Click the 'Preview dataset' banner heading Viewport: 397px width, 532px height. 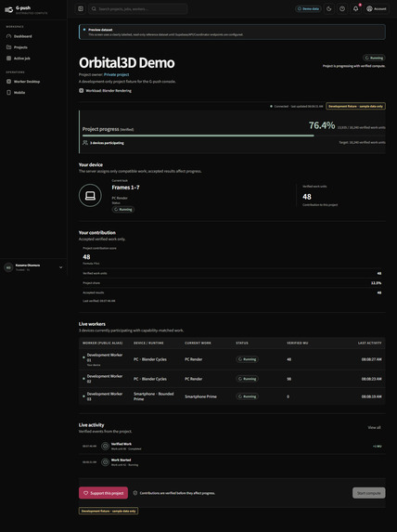point(100,30)
